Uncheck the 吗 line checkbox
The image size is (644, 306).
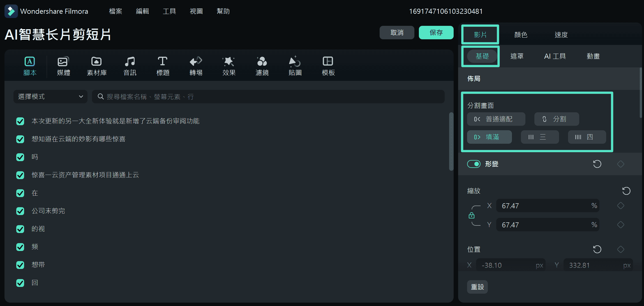click(x=20, y=157)
